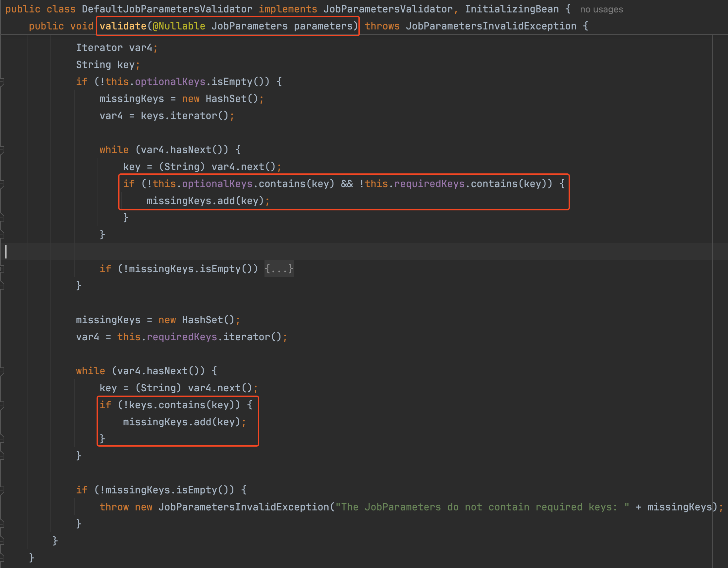Click fold end marker of optionalKeys if block
The height and width of the screenshot is (568, 728).
pyautogui.click(x=2, y=286)
